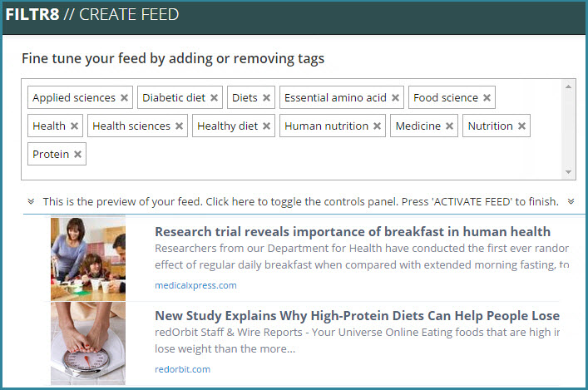Open the medicalxpress.com source link

coord(195,285)
